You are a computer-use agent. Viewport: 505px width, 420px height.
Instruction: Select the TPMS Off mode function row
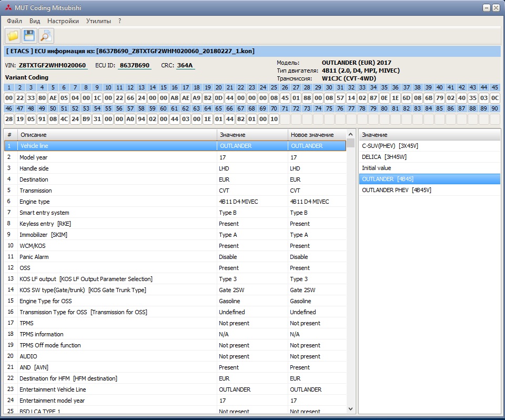[x=175, y=345]
